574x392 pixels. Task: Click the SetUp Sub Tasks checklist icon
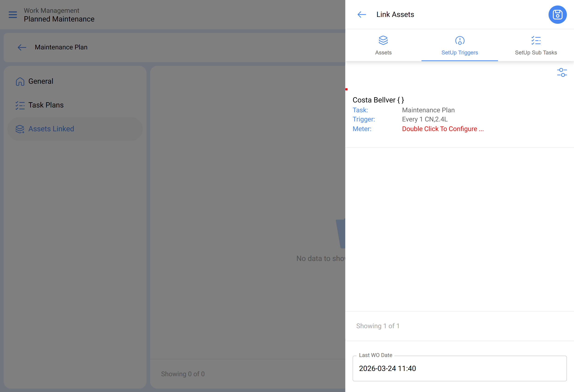pyautogui.click(x=536, y=40)
